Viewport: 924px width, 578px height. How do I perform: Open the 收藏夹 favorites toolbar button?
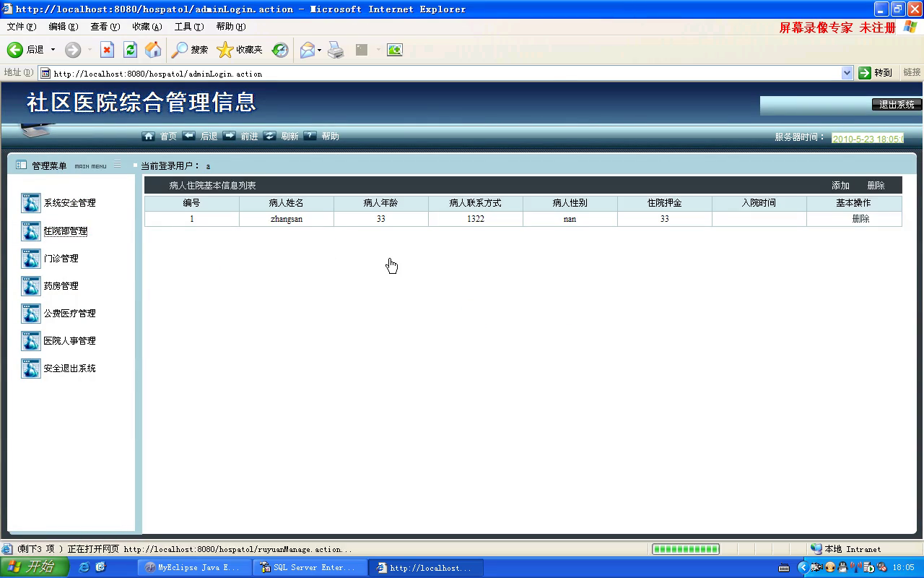[x=240, y=50]
